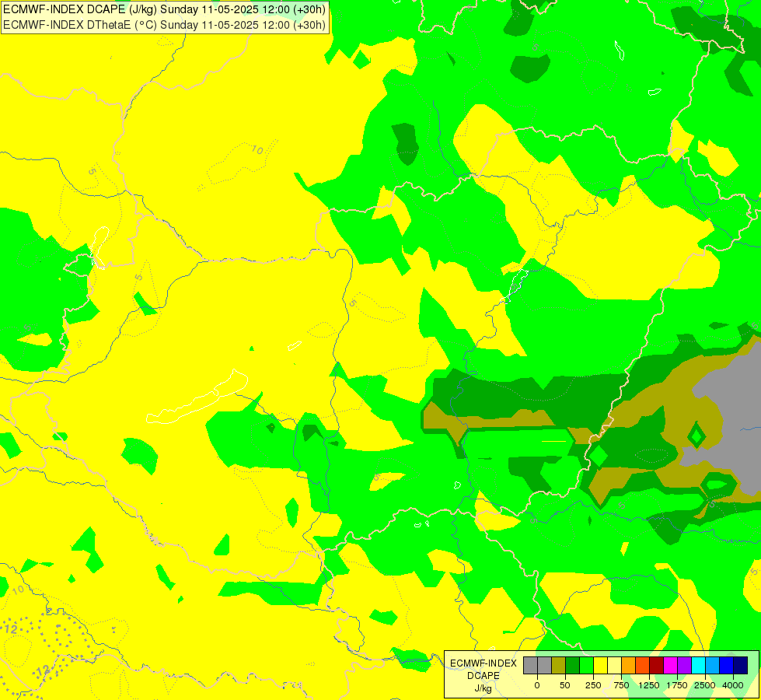Click the bright green legend swatch before 250

tap(586, 665)
